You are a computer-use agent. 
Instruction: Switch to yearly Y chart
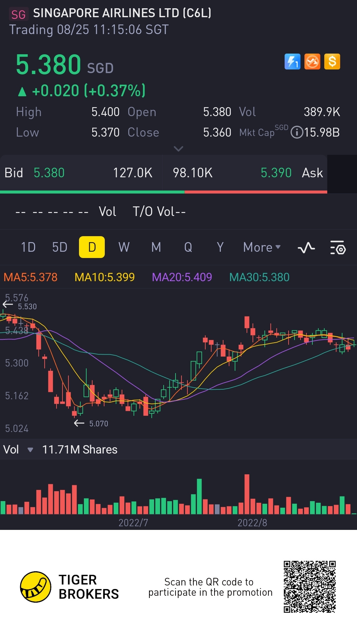click(220, 247)
